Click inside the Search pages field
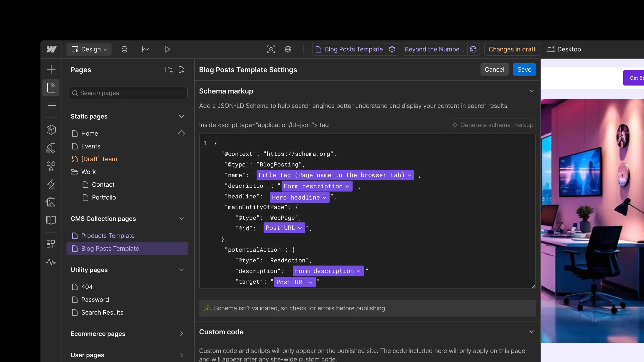Screen dimensions: 644x362 coord(128,93)
